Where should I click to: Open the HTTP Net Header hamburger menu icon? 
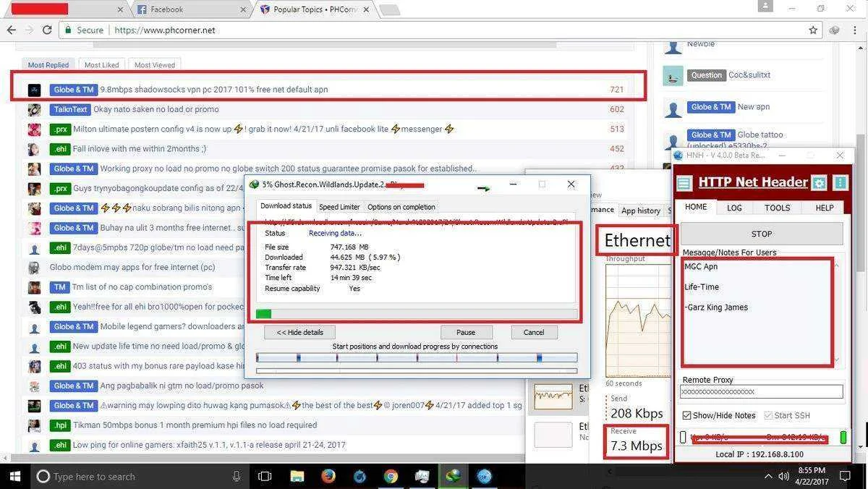pyautogui.click(x=684, y=183)
